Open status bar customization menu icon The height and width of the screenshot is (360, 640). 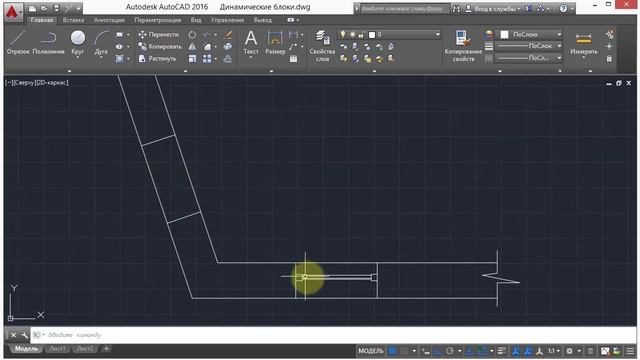click(631, 351)
